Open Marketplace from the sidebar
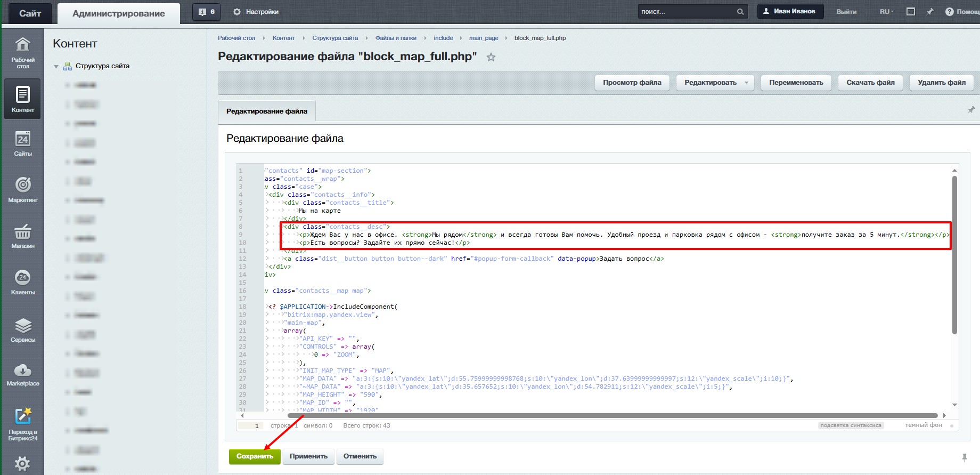 click(x=23, y=374)
